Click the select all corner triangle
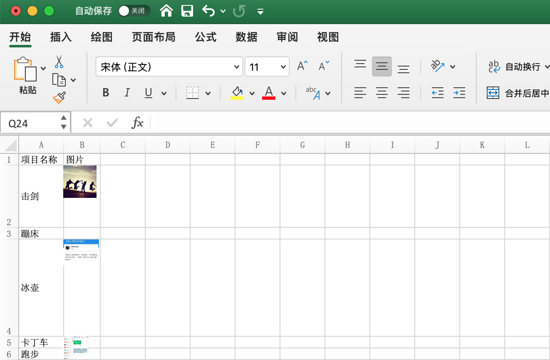Image resolution: width=550 pixels, height=360 pixels. 10,145
